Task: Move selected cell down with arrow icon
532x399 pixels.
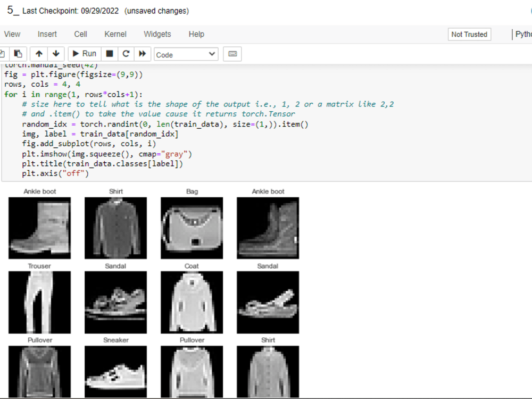Action: 56,54
